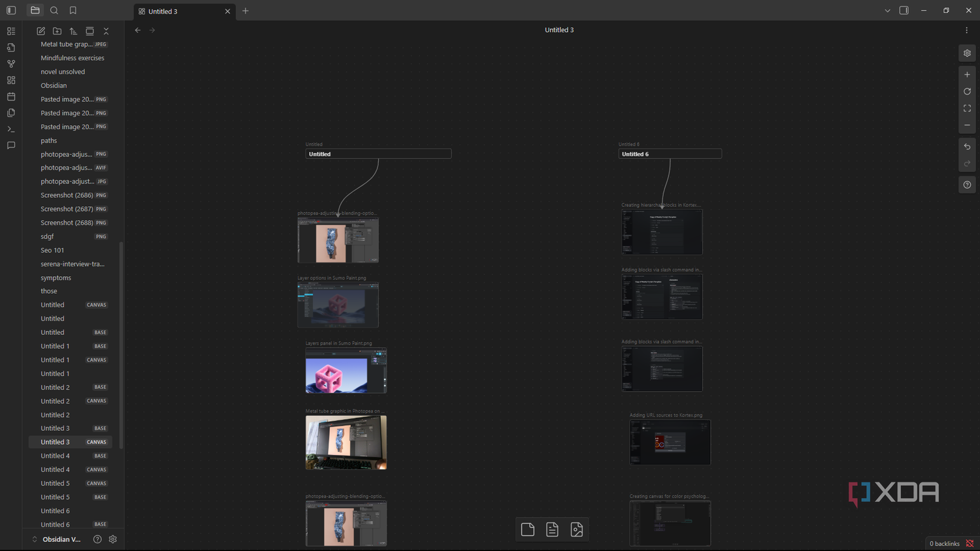Open the canvas help question mark
This screenshot has height=551, width=980.
[967, 185]
